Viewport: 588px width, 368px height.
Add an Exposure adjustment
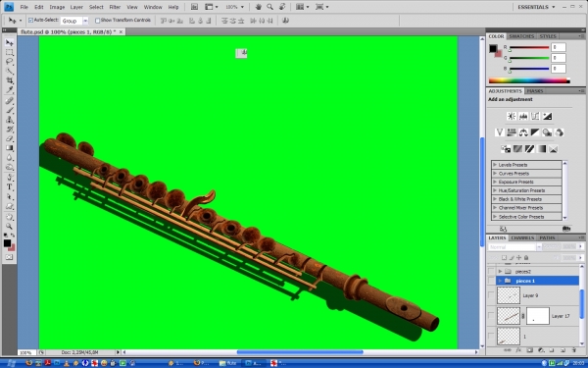(547, 117)
